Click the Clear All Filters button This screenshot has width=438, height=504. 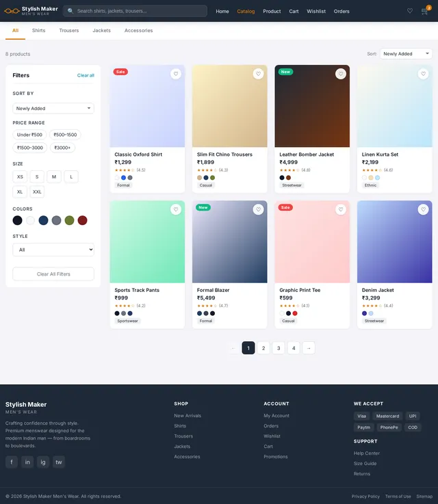point(53,274)
